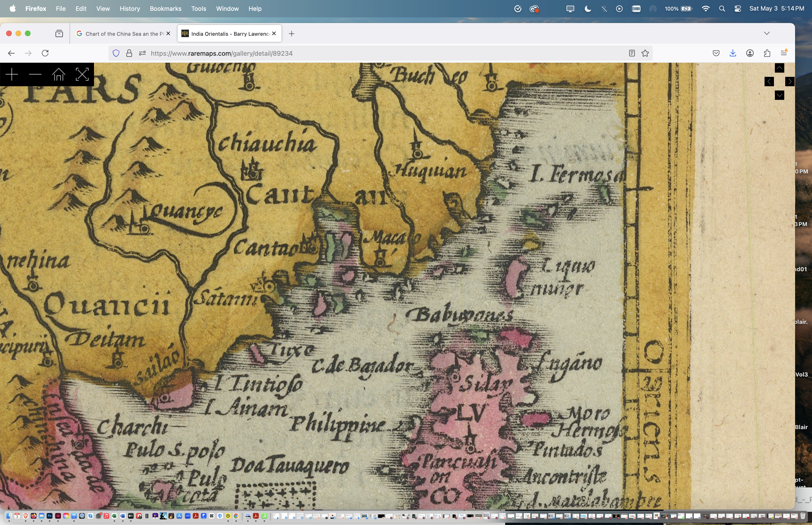The height and width of the screenshot is (525, 812).
Task: Open the Firefox application menu
Action: pos(36,8)
